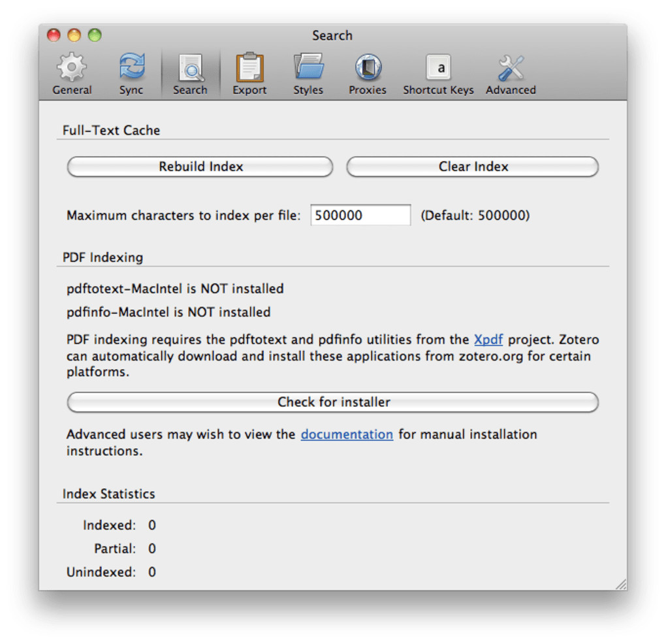This screenshot has height=644, width=666.
Task: Open the General preferences pane
Action: click(72, 74)
